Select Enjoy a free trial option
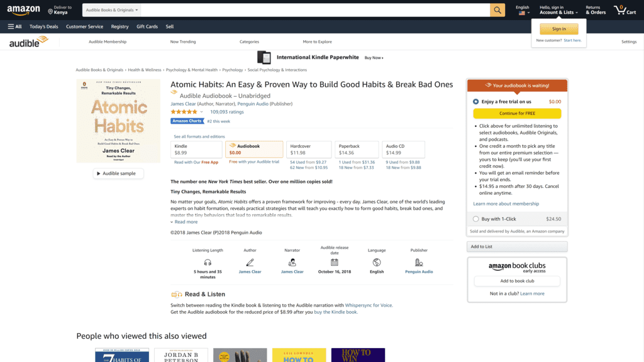This screenshot has width=644, height=362. [475, 101]
